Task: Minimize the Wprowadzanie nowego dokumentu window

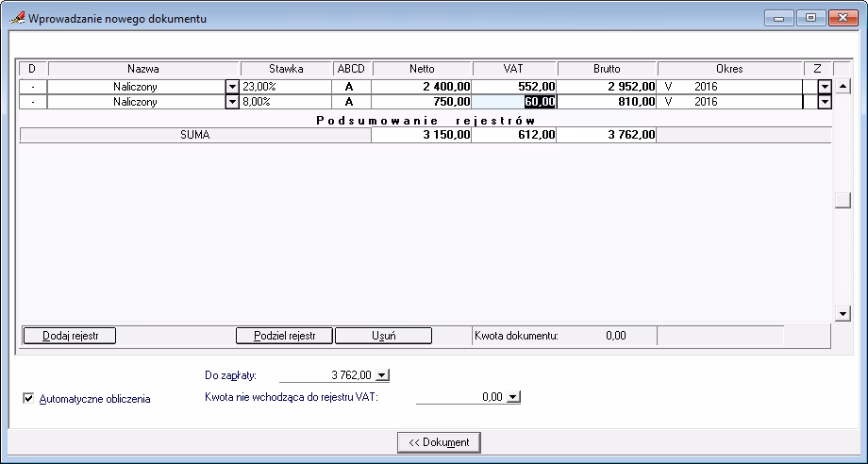Action: (x=779, y=18)
